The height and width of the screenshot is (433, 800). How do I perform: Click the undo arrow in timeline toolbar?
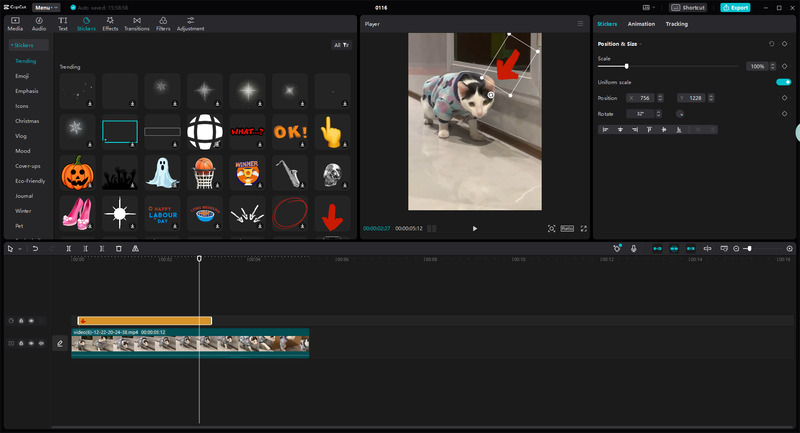(35, 248)
